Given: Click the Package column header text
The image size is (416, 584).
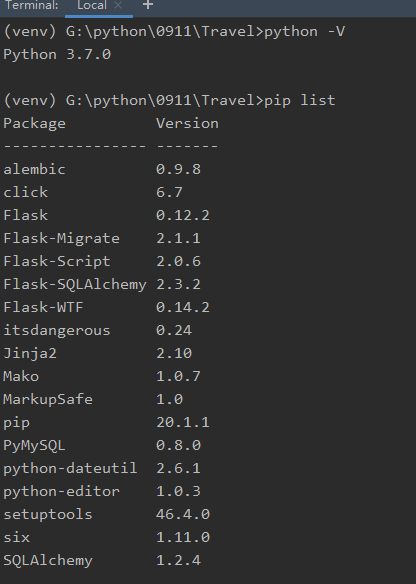Looking at the screenshot, I should click(34, 124).
